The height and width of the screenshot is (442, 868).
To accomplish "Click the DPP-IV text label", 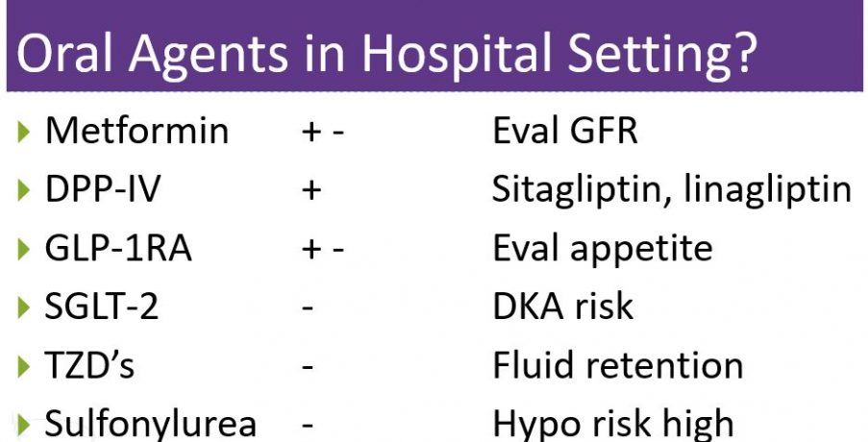I will (103, 189).
